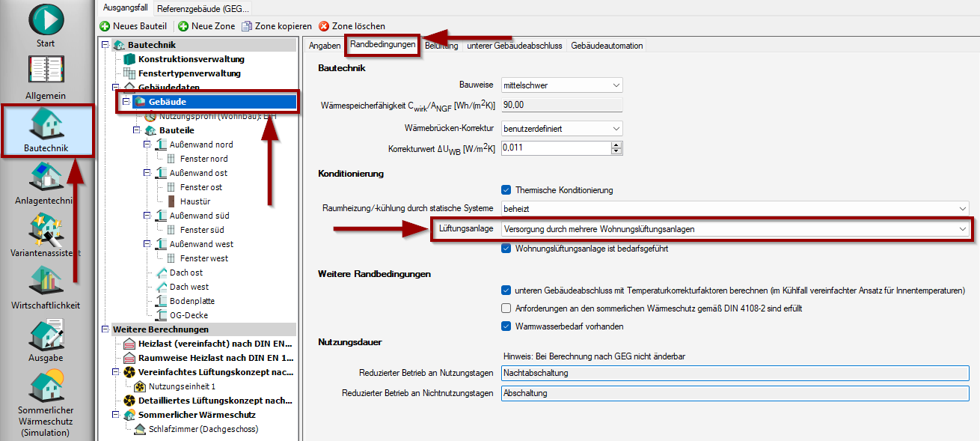The image size is (980, 441).
Task: Open the Bauweise dropdown
Action: pyautogui.click(x=615, y=85)
